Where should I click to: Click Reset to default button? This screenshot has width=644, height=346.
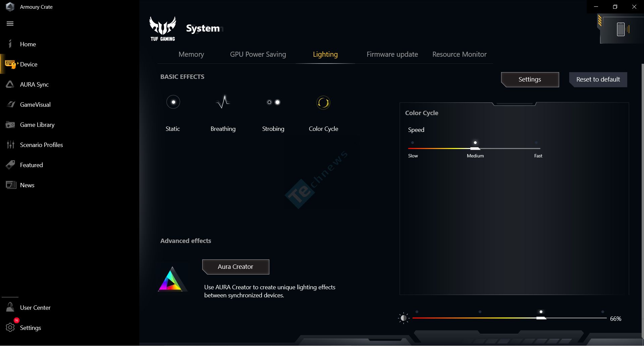coord(598,80)
